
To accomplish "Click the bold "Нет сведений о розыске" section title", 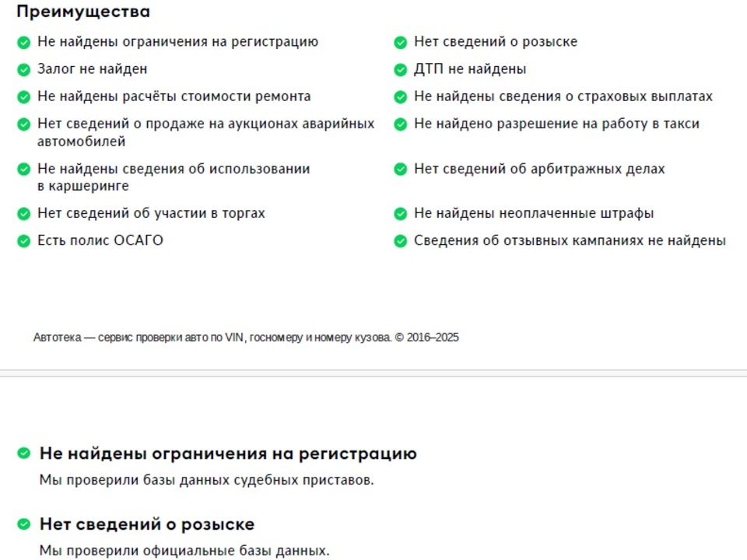I will 147,524.
